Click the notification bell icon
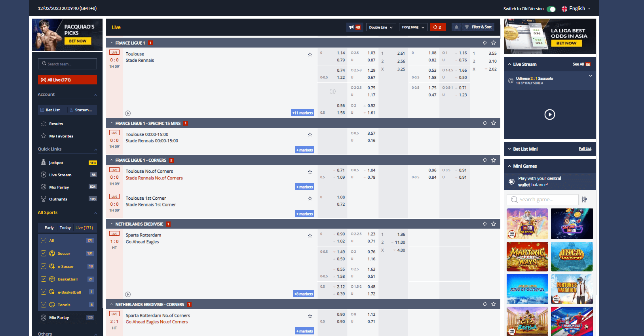The height and width of the screenshot is (336, 644). tap(456, 27)
